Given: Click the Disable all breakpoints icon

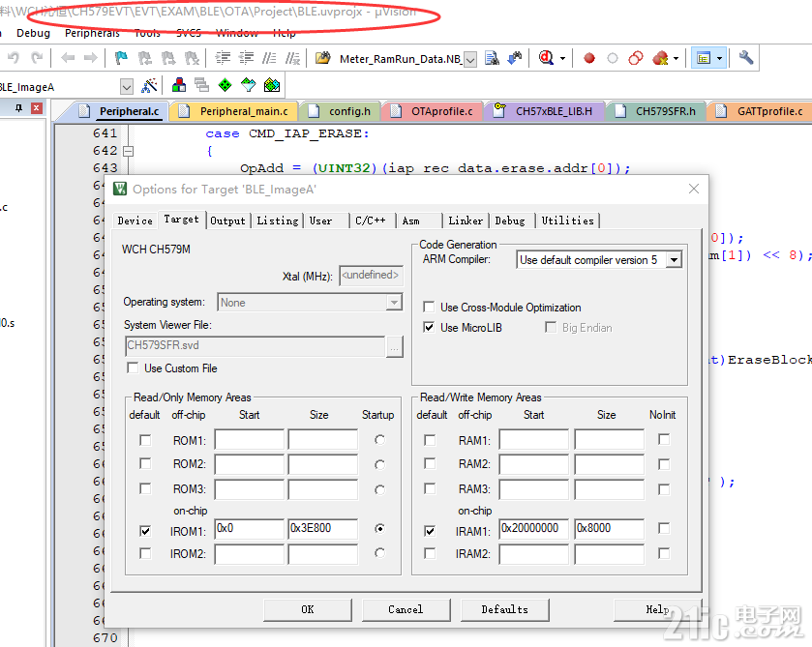Looking at the screenshot, I should tap(636, 58).
